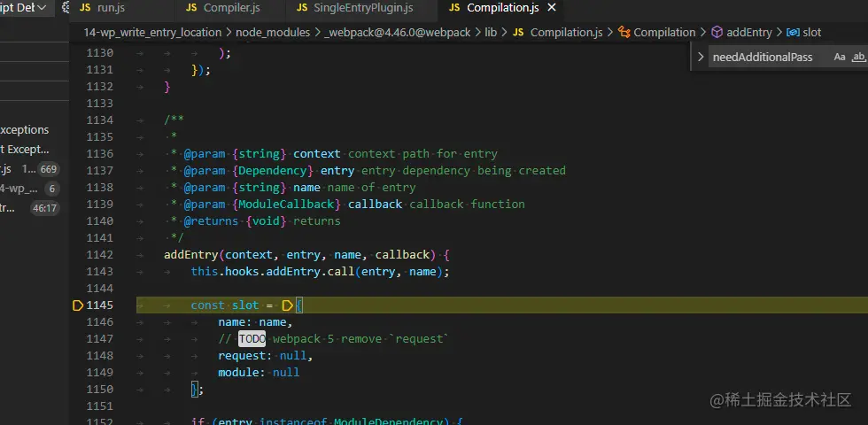Screen dimensions: 868x425
Task: Click the 46:17 badge in the sidebar
Action: click(45, 208)
